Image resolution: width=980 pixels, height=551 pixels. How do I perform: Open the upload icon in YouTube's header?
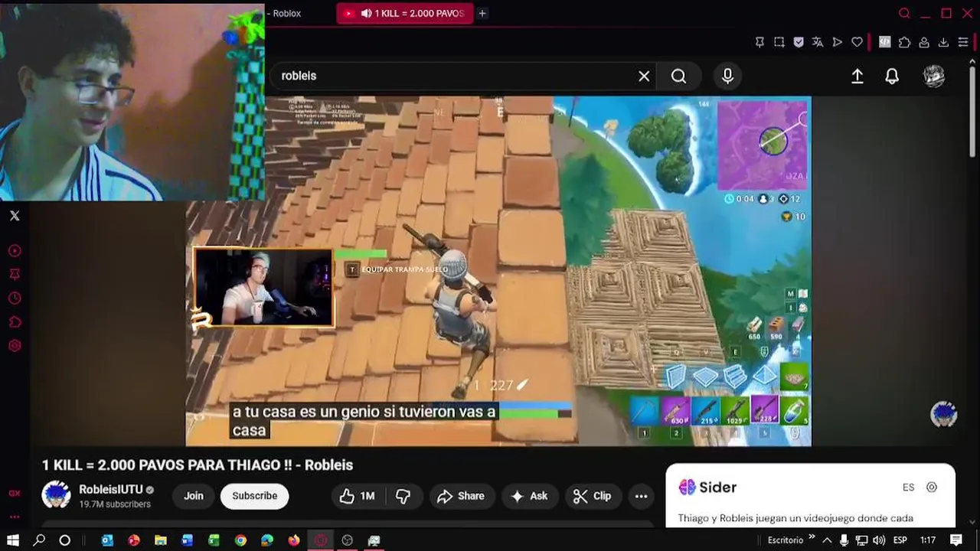click(x=857, y=76)
